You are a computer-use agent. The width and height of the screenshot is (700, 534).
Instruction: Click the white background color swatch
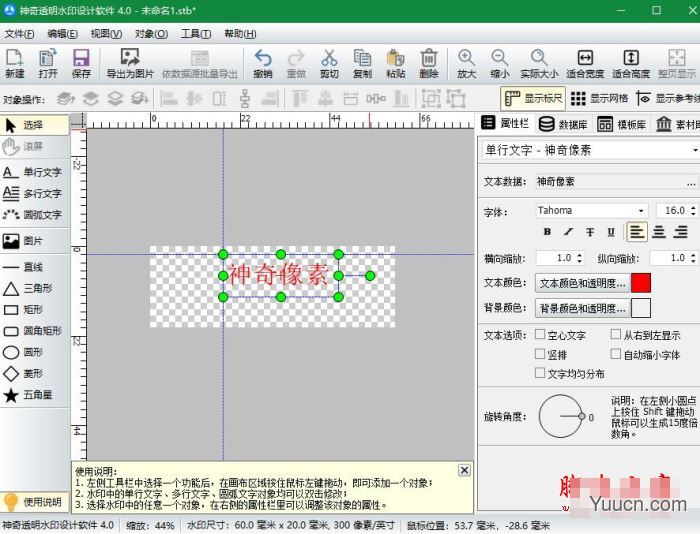click(x=641, y=308)
